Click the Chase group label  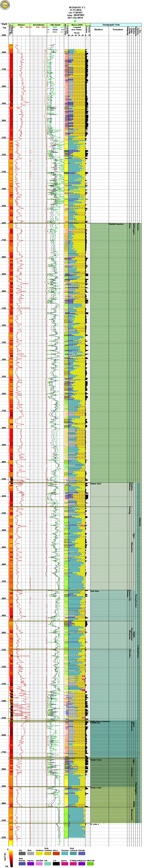coord(130,226)
